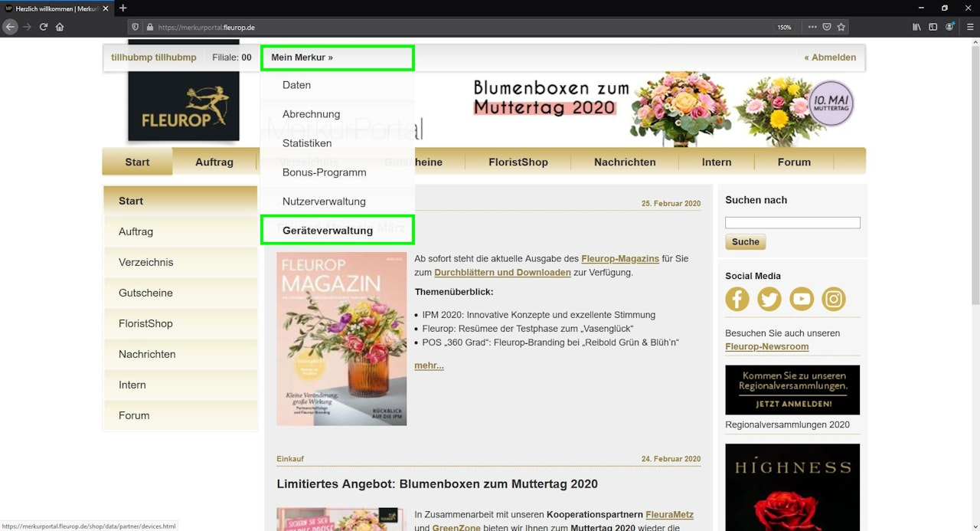Open the Twitter social media icon
Image resolution: width=980 pixels, height=531 pixels.
tap(769, 299)
